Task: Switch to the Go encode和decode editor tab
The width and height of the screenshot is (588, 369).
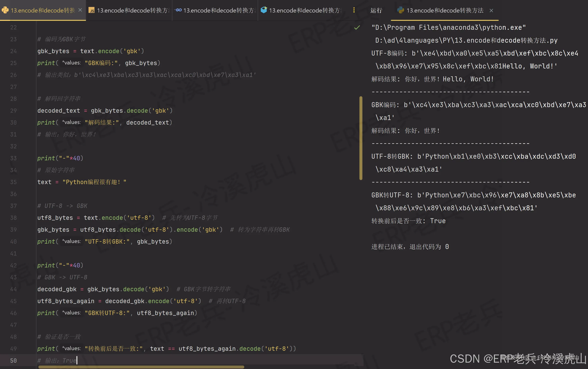Action: click(x=219, y=10)
